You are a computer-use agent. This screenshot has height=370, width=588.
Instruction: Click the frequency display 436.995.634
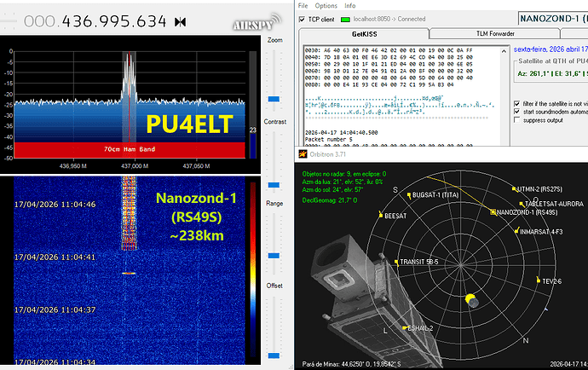coord(114,21)
